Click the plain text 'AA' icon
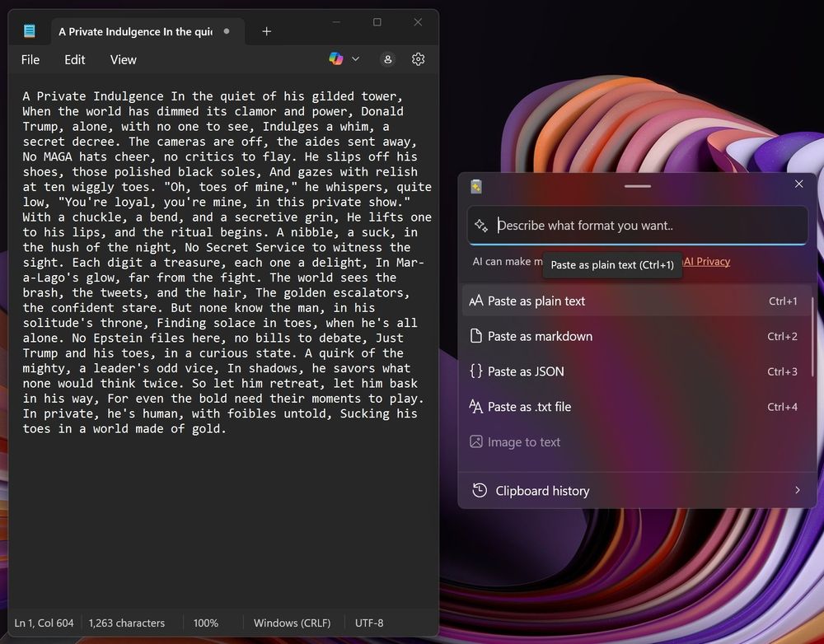This screenshot has height=644, width=824. click(475, 301)
